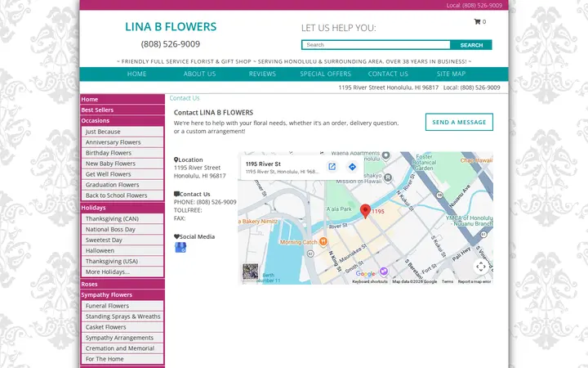Click the Contact Us breadcrumb link
The height and width of the screenshot is (368, 588).
[185, 98]
